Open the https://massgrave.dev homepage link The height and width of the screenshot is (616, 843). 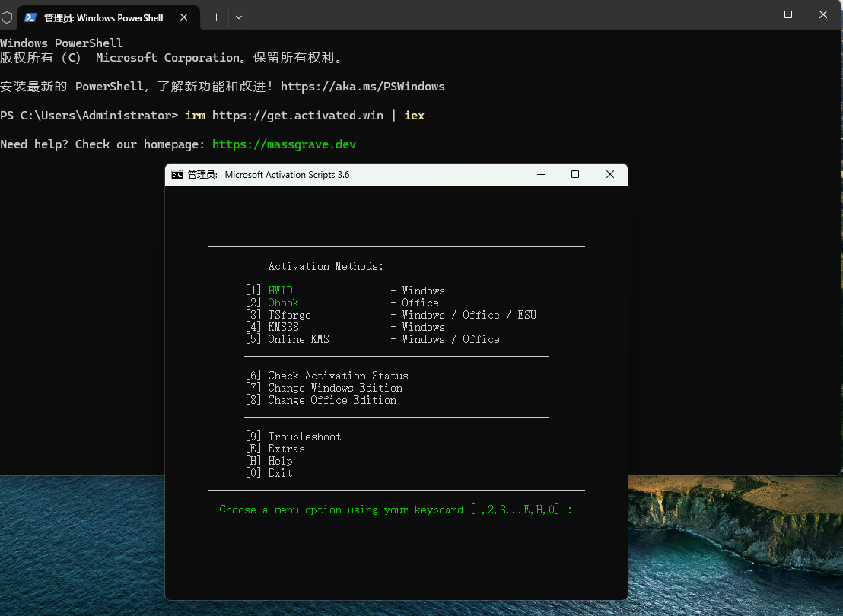284,144
